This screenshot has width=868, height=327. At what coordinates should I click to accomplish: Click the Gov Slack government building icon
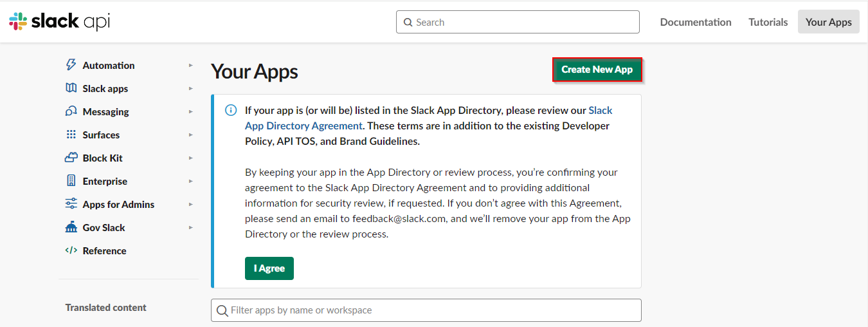(x=71, y=227)
